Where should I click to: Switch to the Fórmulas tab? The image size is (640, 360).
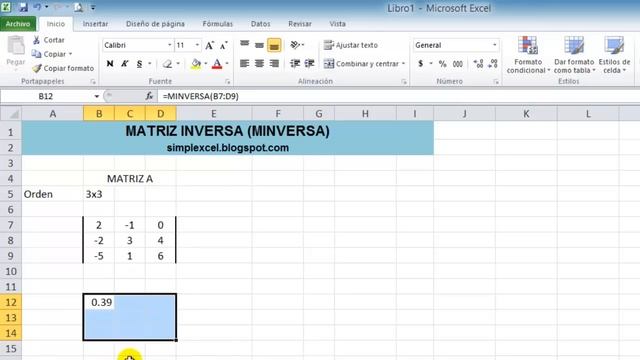[218, 24]
